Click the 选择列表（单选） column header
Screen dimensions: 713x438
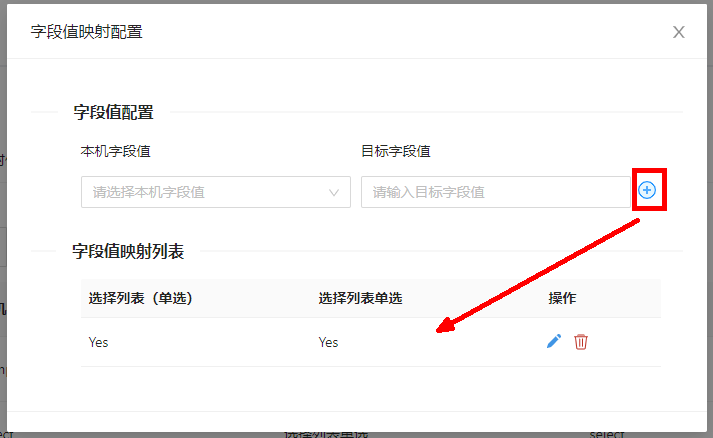click(x=140, y=298)
